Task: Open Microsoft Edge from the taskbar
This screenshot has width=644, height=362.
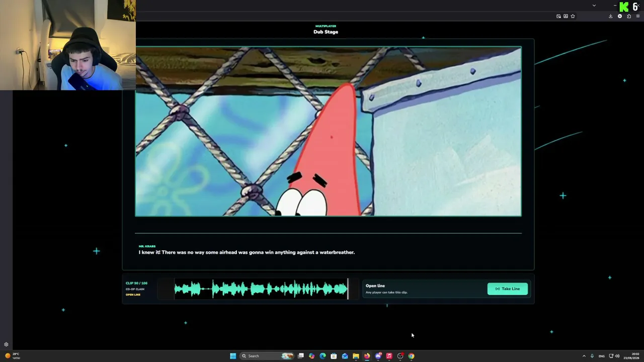Action: 323,356
